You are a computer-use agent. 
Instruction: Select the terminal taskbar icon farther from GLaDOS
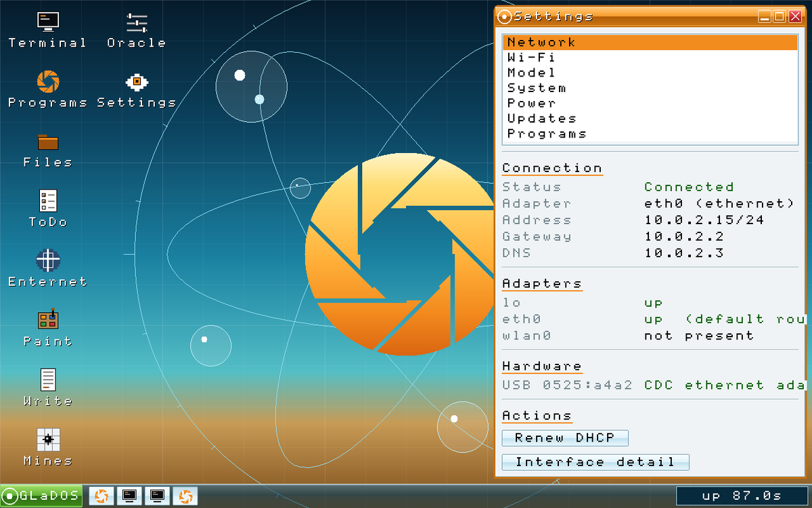[x=157, y=496]
